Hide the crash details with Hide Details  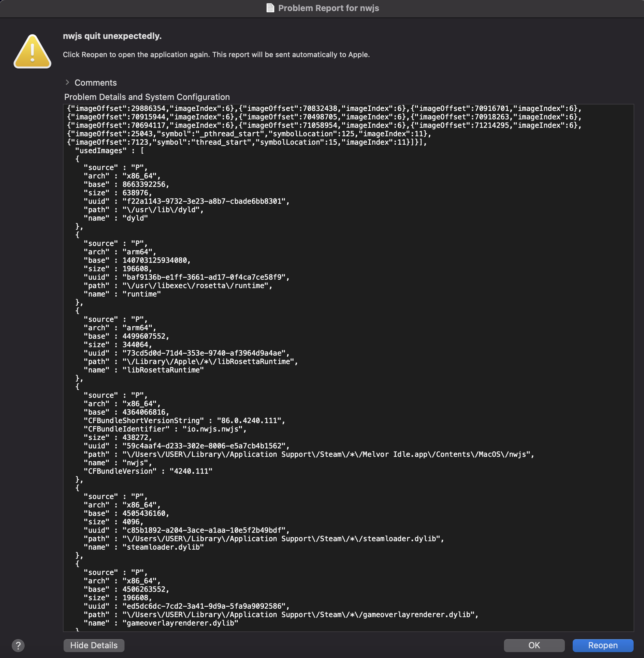point(94,645)
